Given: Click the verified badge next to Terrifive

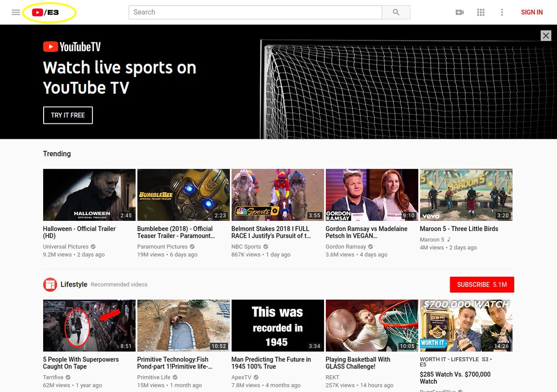Looking at the screenshot, I should 68,378.
